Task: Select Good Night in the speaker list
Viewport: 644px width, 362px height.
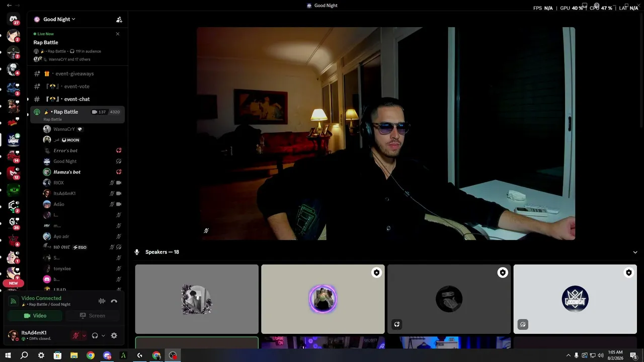Action: [x=83, y=161]
